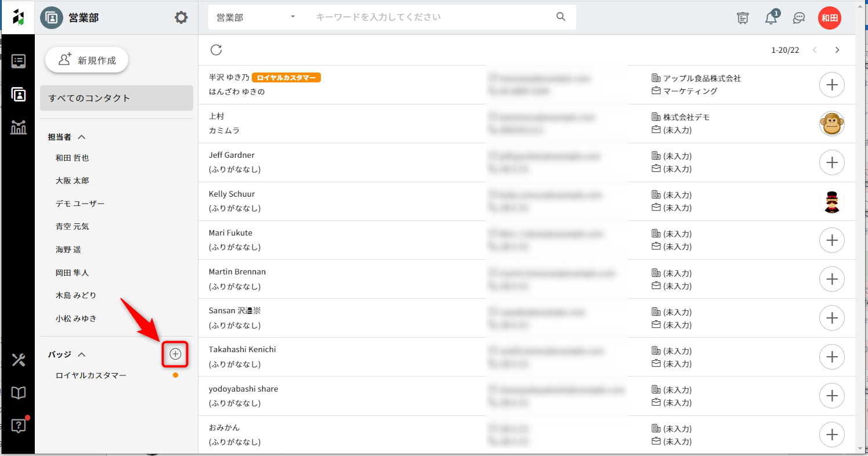Click the 新規作成 button
The image size is (868, 456).
(x=86, y=60)
